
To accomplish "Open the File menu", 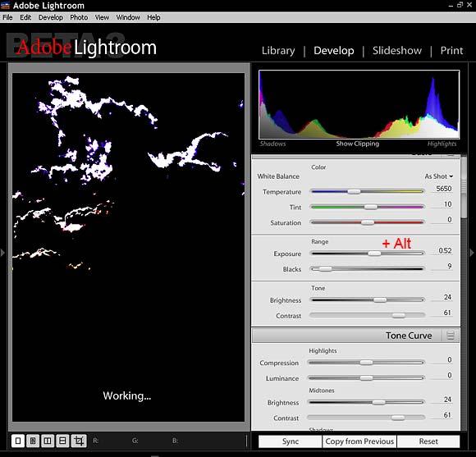I will click(x=7, y=17).
